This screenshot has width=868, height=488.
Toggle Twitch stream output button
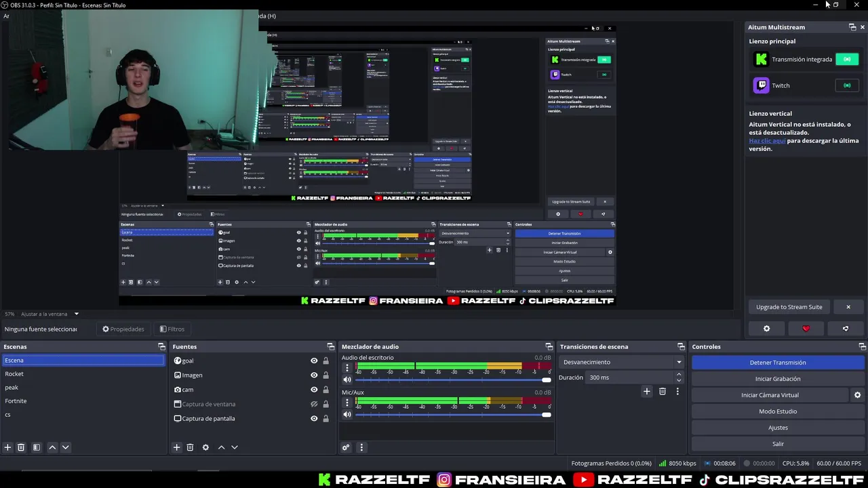tap(847, 85)
